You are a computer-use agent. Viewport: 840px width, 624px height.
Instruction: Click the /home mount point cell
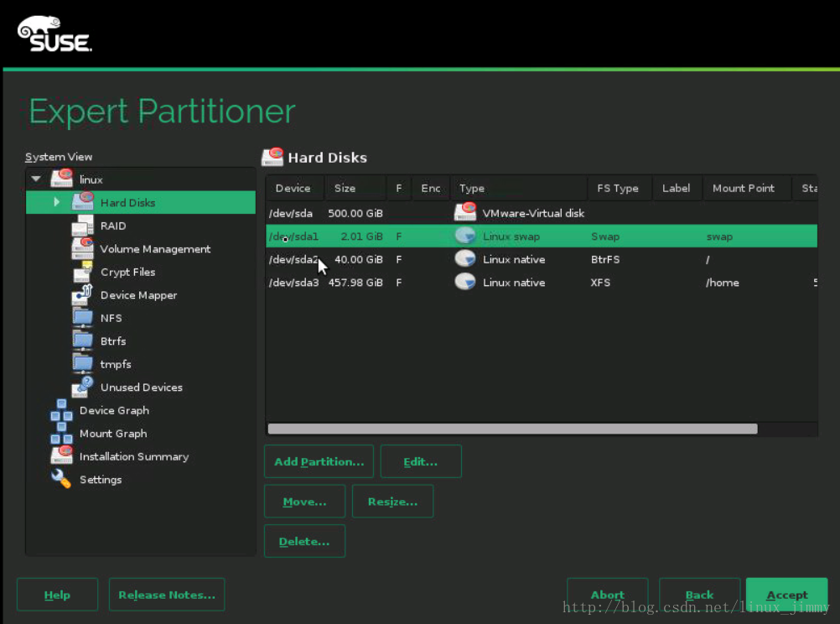click(722, 283)
